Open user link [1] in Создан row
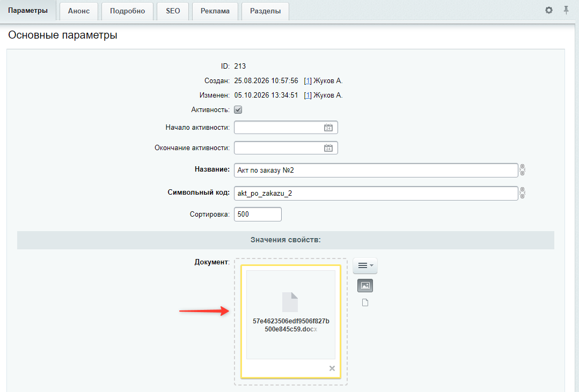This screenshot has height=392, width=579. [x=307, y=81]
